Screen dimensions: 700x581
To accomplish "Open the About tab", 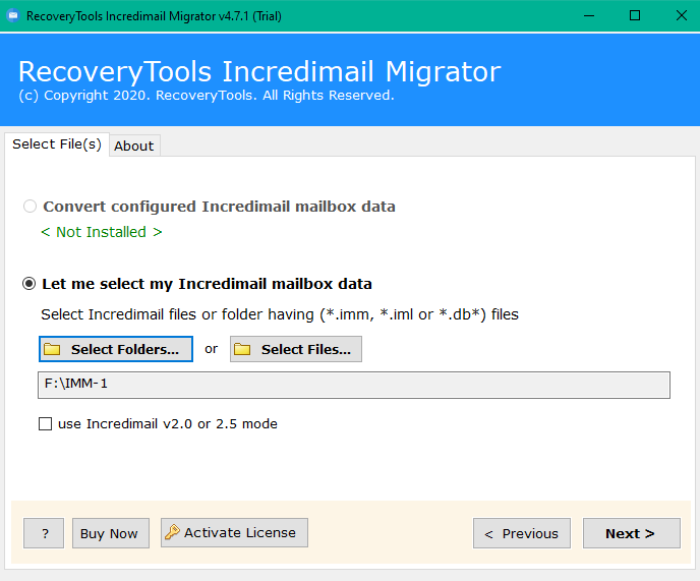I will tap(134, 146).
